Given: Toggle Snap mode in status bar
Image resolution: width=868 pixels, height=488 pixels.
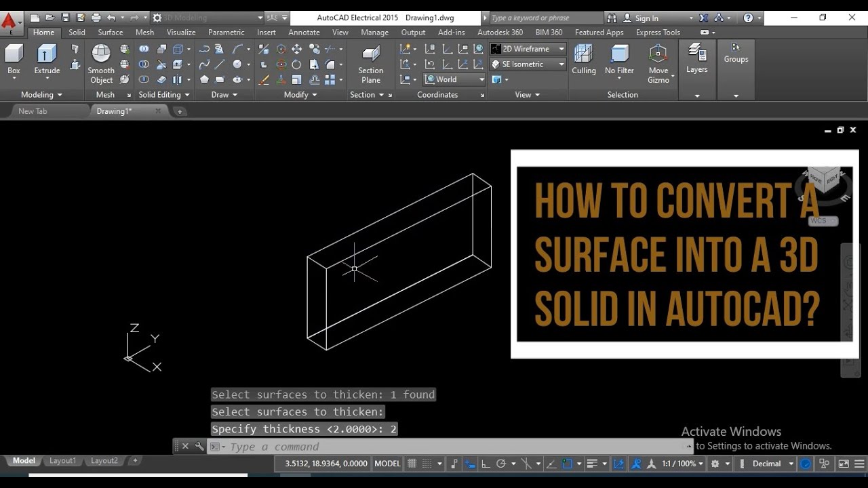Looking at the screenshot, I should 428,464.
